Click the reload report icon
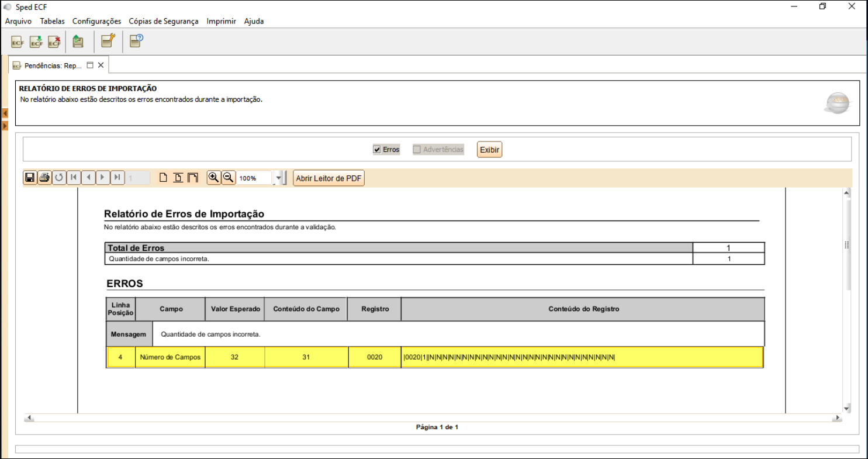This screenshot has width=868, height=459. click(59, 178)
